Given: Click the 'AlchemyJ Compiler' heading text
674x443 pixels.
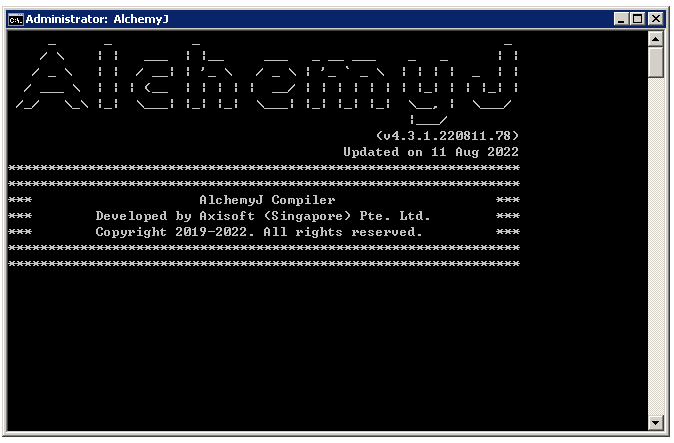Looking at the screenshot, I should click(267, 200).
